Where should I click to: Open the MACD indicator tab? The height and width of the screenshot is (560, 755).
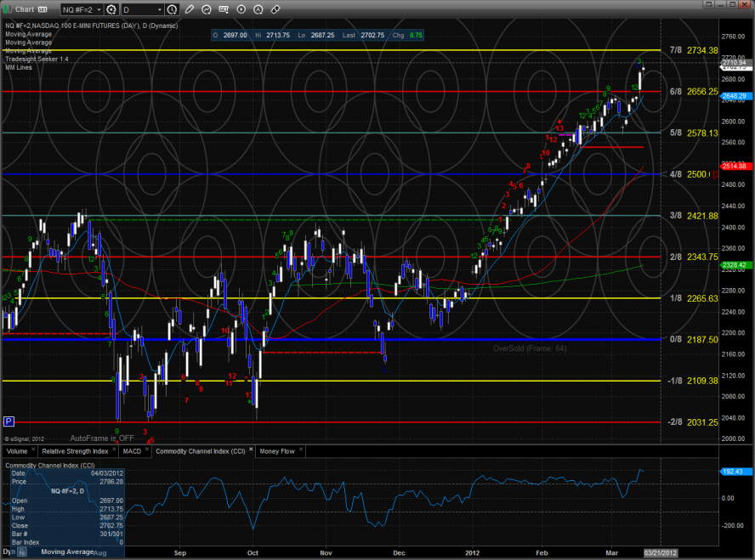pyautogui.click(x=132, y=451)
